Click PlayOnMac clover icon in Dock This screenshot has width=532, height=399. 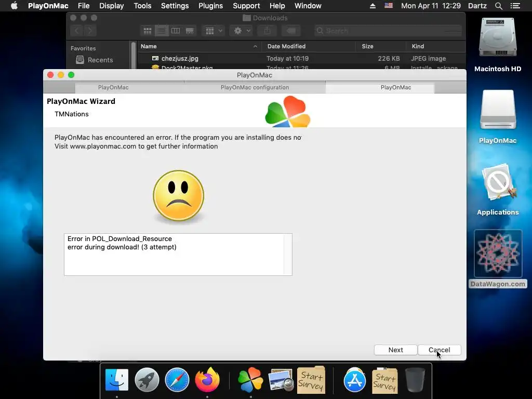pyautogui.click(x=251, y=380)
